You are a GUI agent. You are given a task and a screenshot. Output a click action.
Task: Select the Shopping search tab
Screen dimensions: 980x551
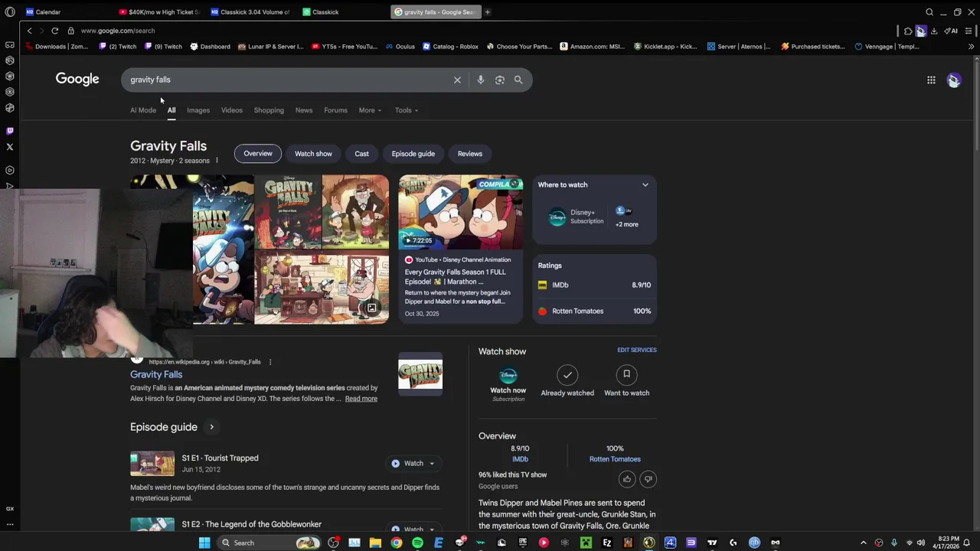point(269,110)
